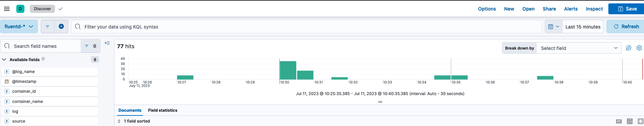This screenshot has height=126, width=644.
Task: Click the Refresh button
Action: click(x=625, y=26)
